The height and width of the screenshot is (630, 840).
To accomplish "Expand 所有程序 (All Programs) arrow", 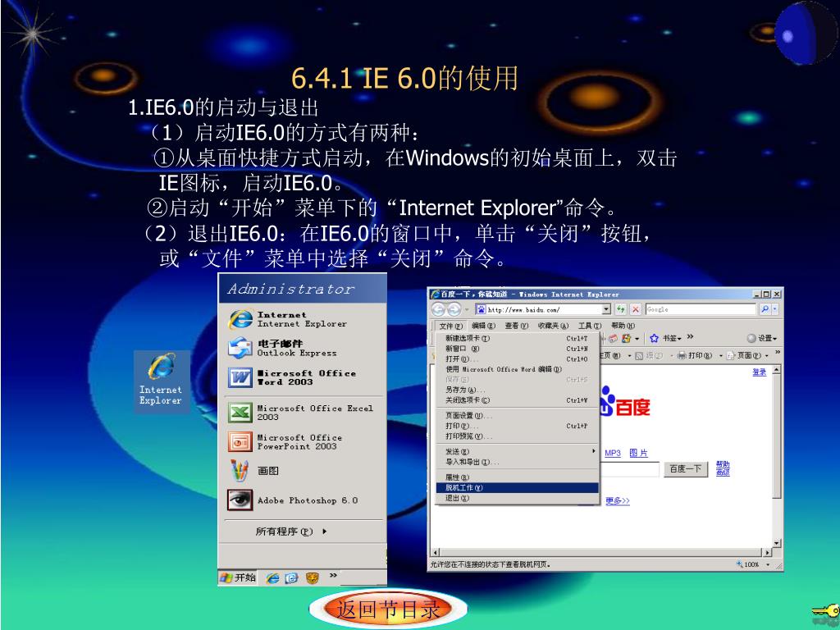I will coord(325,532).
